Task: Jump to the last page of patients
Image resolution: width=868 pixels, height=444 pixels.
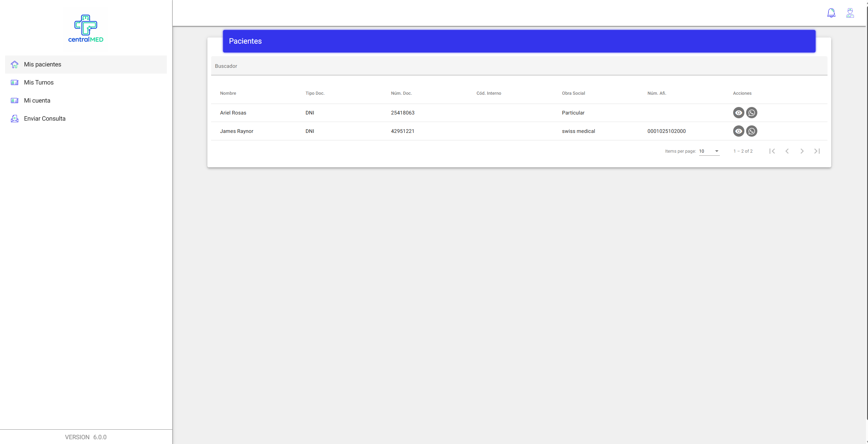Action: click(x=817, y=151)
